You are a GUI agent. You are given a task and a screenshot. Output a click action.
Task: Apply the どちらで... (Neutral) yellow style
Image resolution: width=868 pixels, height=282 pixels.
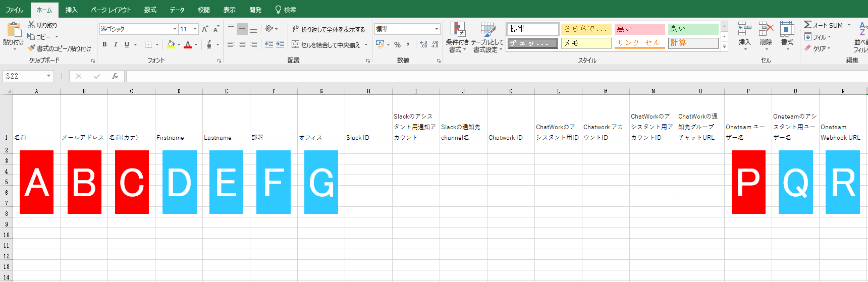586,29
